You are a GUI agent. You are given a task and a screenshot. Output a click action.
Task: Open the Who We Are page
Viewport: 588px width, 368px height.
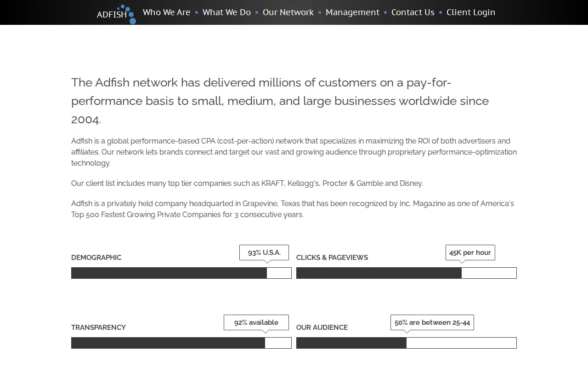[166, 12]
